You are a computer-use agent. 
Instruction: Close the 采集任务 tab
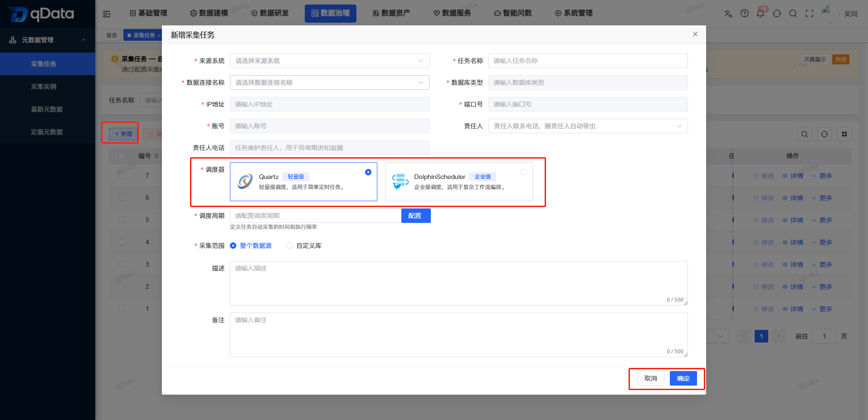[x=159, y=35]
